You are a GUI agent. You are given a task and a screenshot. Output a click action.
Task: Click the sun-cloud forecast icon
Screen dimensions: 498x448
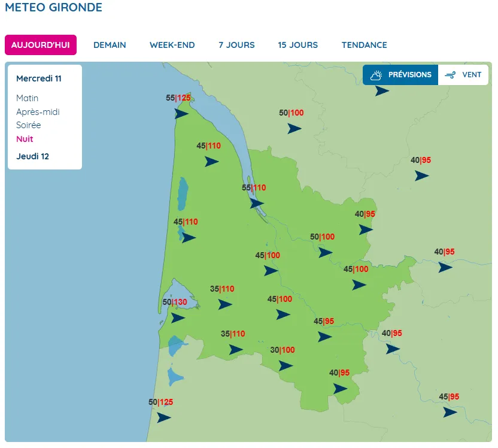(376, 75)
